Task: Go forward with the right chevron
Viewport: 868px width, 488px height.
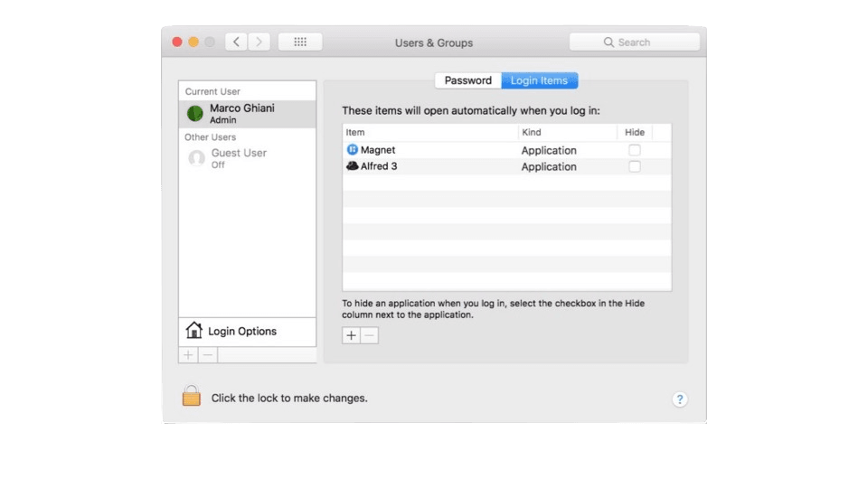Action: click(x=259, y=42)
